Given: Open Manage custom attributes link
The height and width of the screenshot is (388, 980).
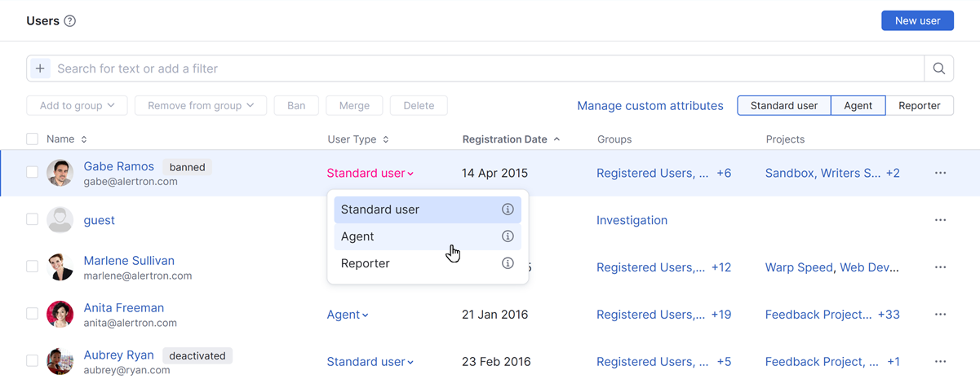Looking at the screenshot, I should pyautogui.click(x=650, y=106).
